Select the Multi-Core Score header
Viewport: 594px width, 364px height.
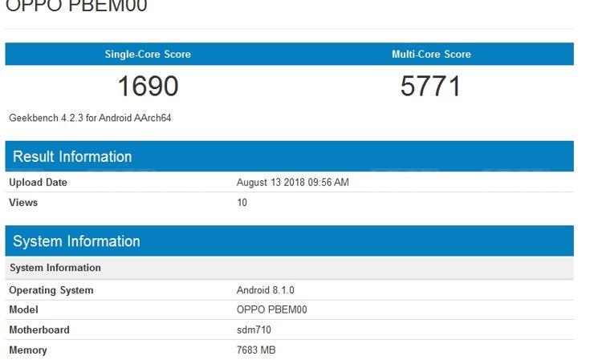pos(432,54)
